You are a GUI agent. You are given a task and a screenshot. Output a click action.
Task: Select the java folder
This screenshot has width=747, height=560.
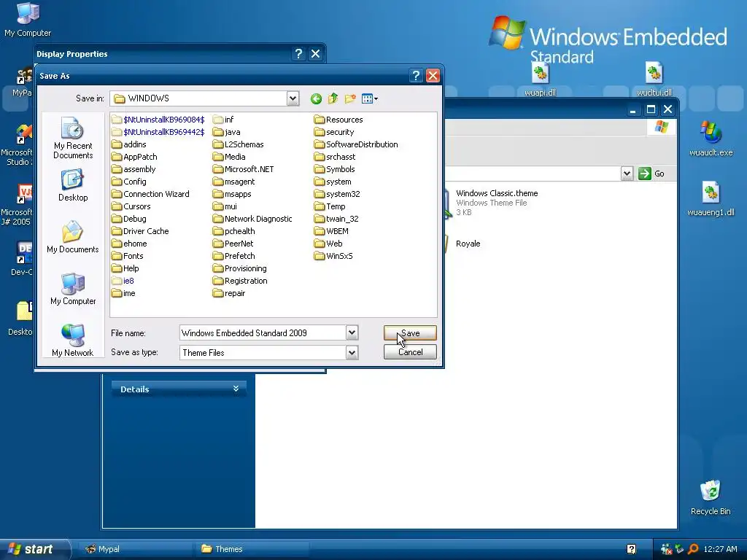[227, 132]
